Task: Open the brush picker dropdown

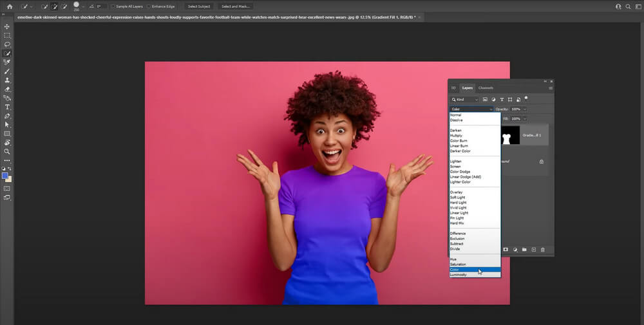Action: pyautogui.click(x=83, y=6)
